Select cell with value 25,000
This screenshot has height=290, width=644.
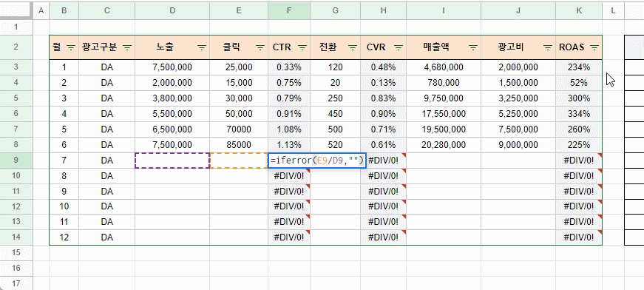[x=239, y=67]
